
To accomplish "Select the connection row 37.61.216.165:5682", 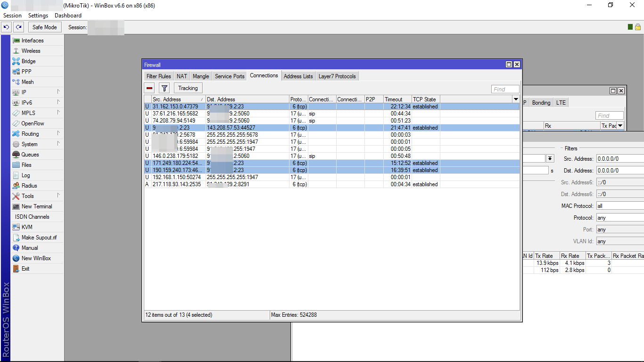I will click(332, 114).
